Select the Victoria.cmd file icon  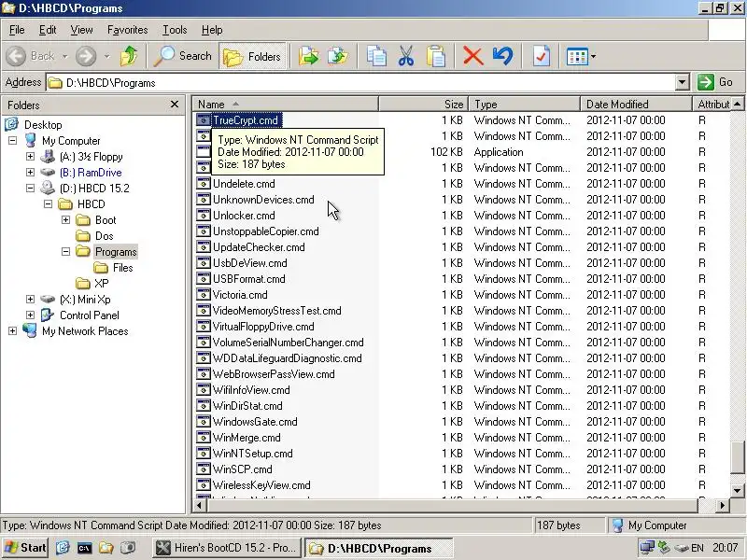coord(204,294)
